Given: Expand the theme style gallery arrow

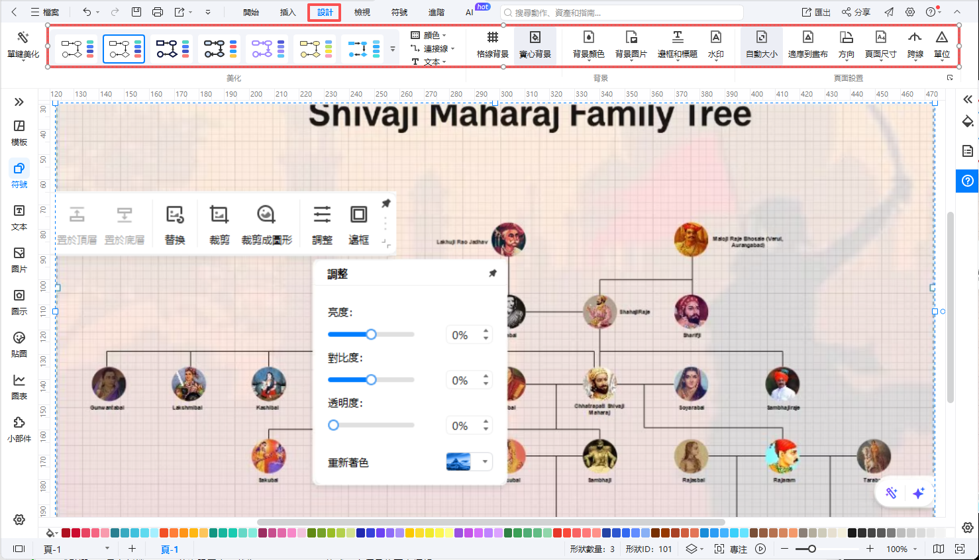Looking at the screenshot, I should (x=393, y=49).
